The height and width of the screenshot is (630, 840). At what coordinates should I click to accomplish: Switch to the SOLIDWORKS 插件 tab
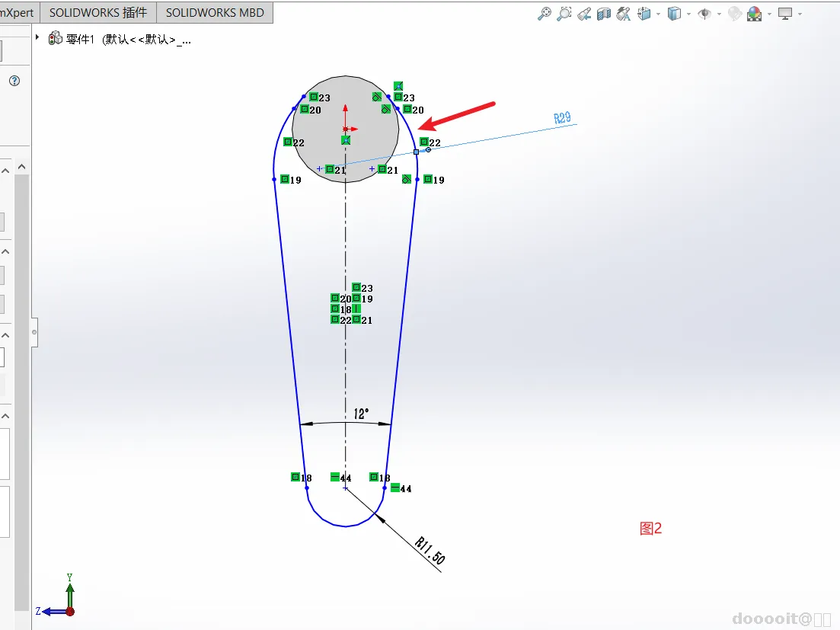[98, 12]
